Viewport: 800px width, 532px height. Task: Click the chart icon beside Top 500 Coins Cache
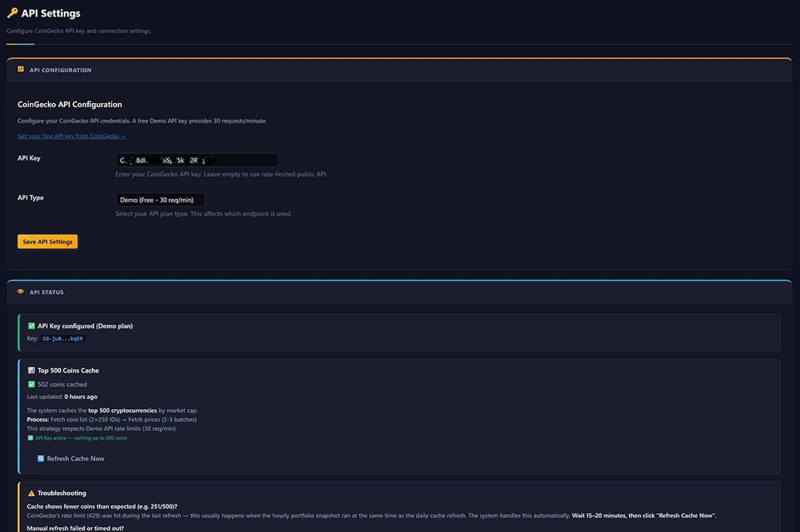(31, 371)
